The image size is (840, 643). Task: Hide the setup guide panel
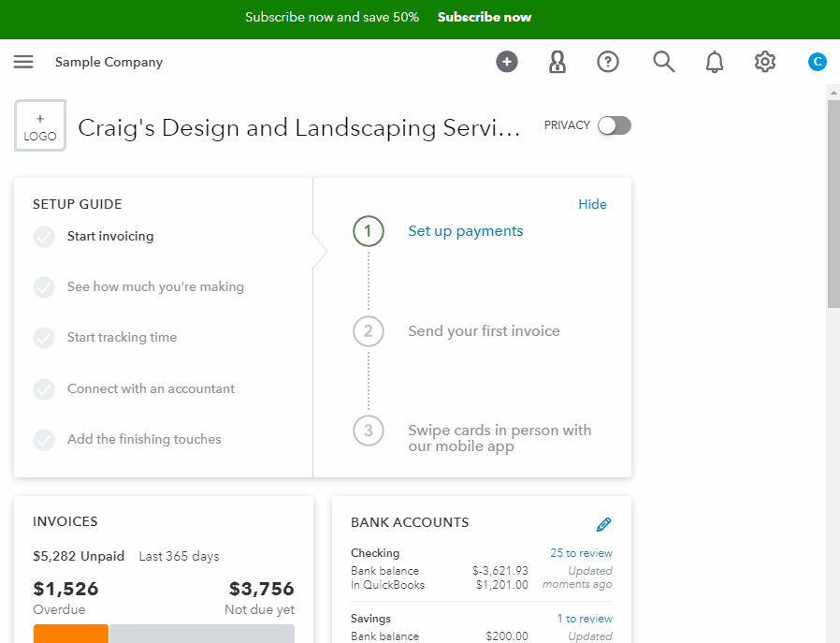(592, 204)
